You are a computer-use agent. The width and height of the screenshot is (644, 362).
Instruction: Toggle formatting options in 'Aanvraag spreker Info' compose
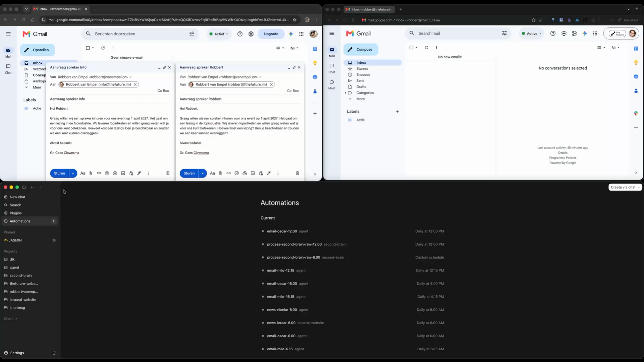pos(83,173)
